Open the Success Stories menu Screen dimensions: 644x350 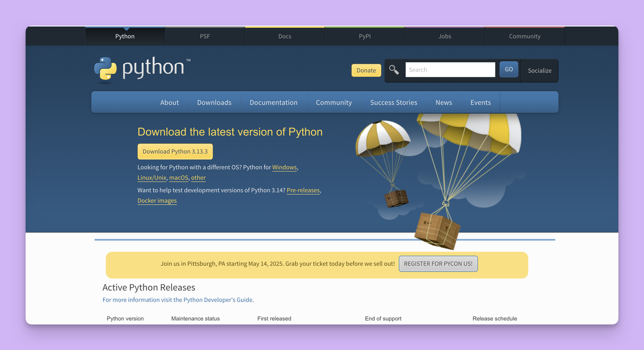pos(393,102)
